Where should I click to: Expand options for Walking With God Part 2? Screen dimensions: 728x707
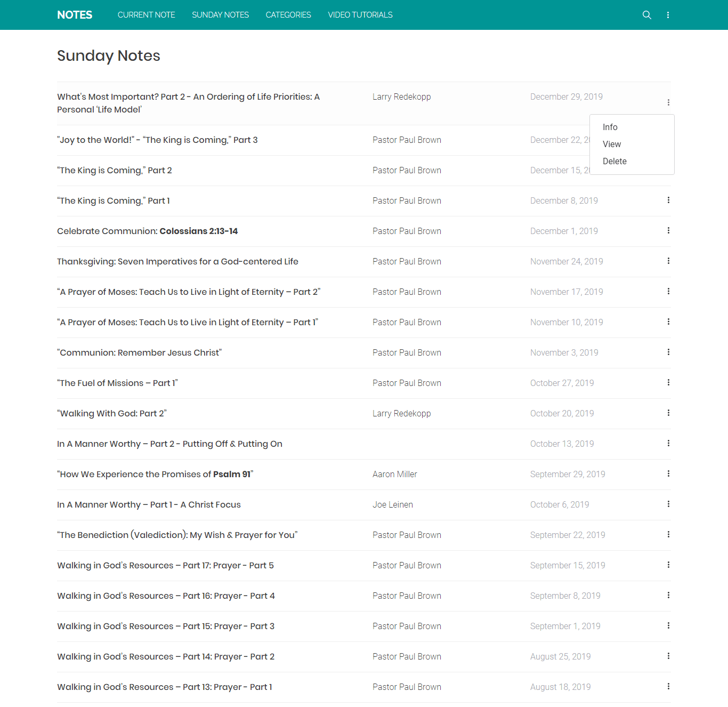coord(668,413)
